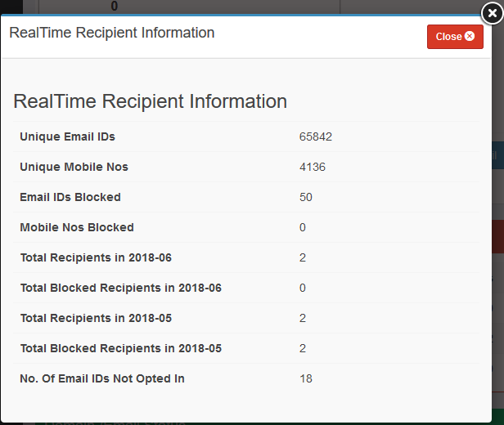Click the value 18 for not opted in
The image size is (504, 425).
tap(306, 378)
